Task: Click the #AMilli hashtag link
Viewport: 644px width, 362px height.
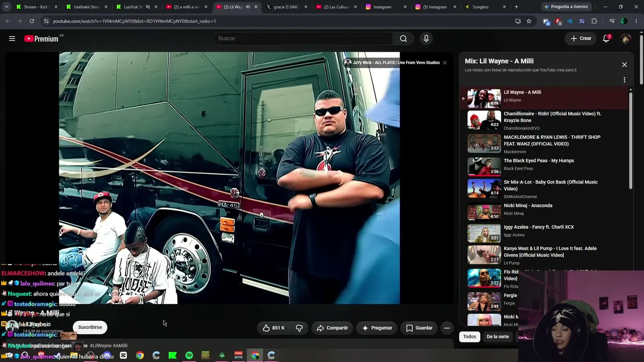Action: 120,346
